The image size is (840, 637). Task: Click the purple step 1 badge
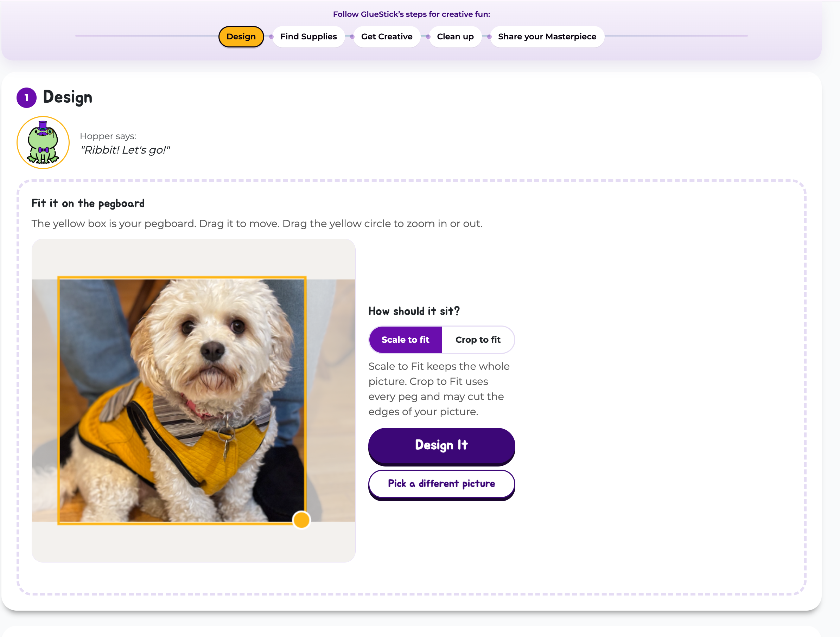(26, 98)
